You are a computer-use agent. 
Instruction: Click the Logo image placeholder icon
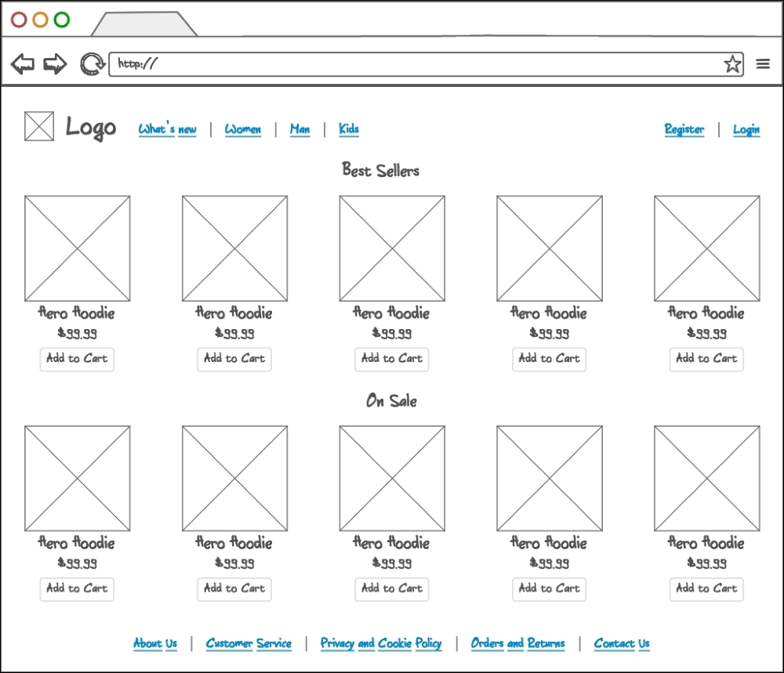(39, 127)
